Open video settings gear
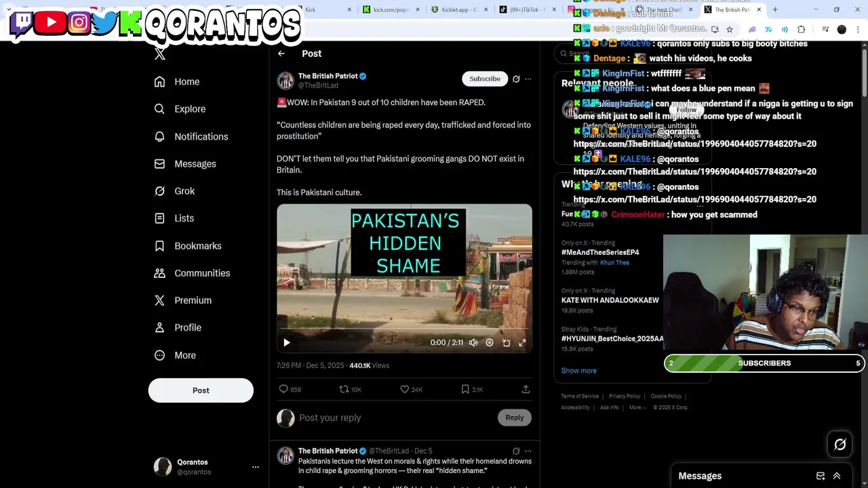868x488 pixels. [490, 343]
